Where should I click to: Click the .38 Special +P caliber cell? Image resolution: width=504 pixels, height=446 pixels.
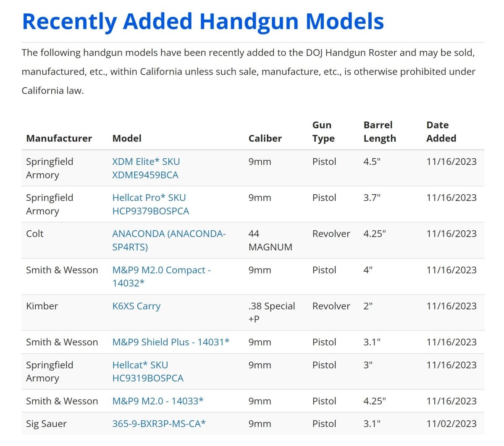coord(271,312)
